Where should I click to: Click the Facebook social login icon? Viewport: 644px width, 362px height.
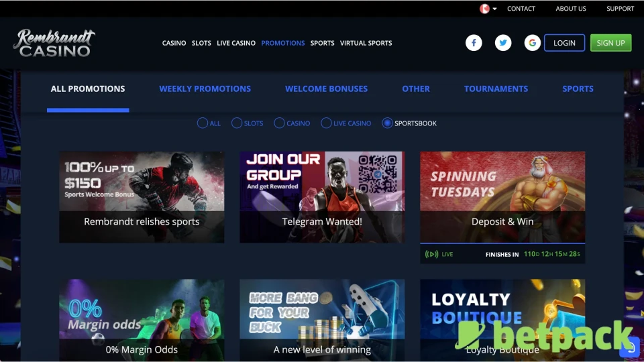474,43
